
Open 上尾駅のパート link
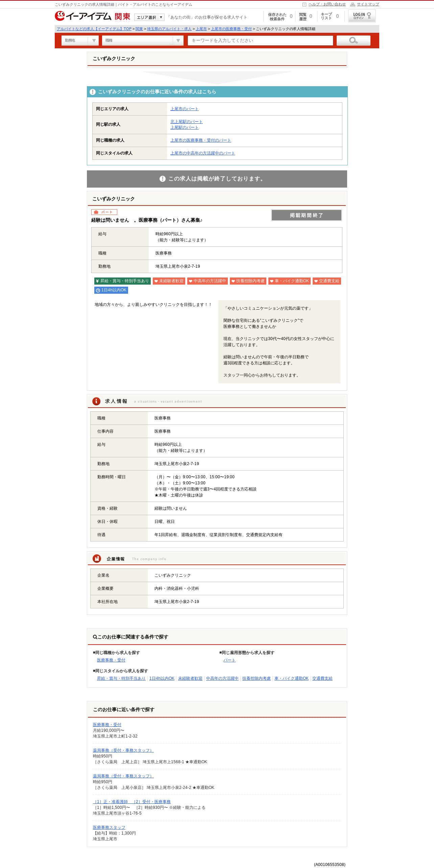[x=184, y=127]
